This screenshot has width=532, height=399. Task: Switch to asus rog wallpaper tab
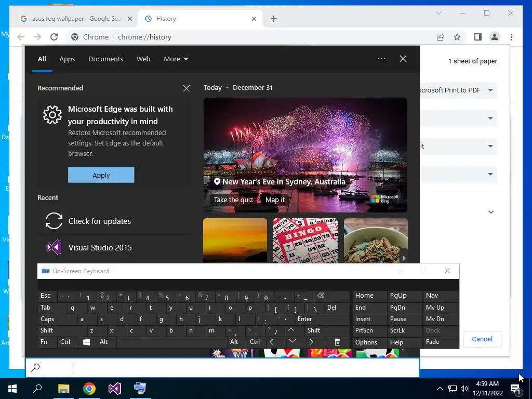(x=76, y=19)
